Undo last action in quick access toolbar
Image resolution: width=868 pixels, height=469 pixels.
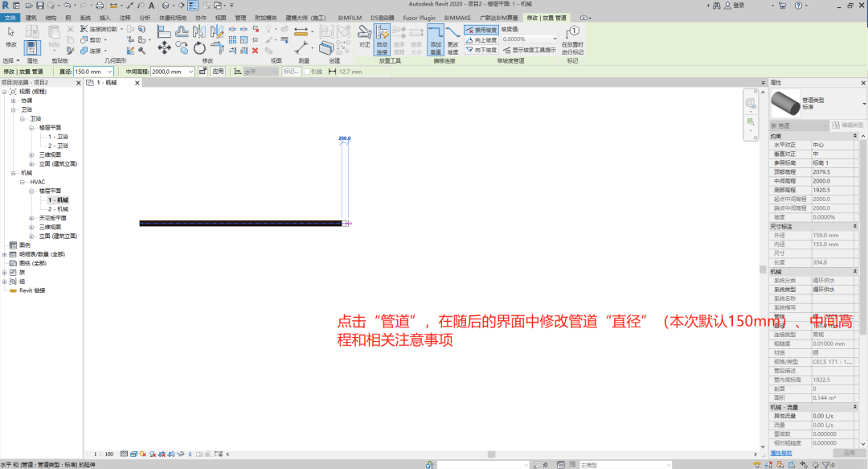(67, 5)
